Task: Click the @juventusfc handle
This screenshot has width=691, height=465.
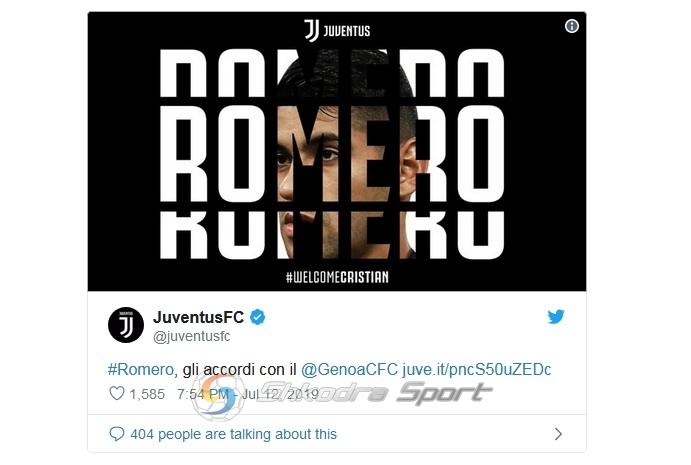Action: click(x=191, y=336)
